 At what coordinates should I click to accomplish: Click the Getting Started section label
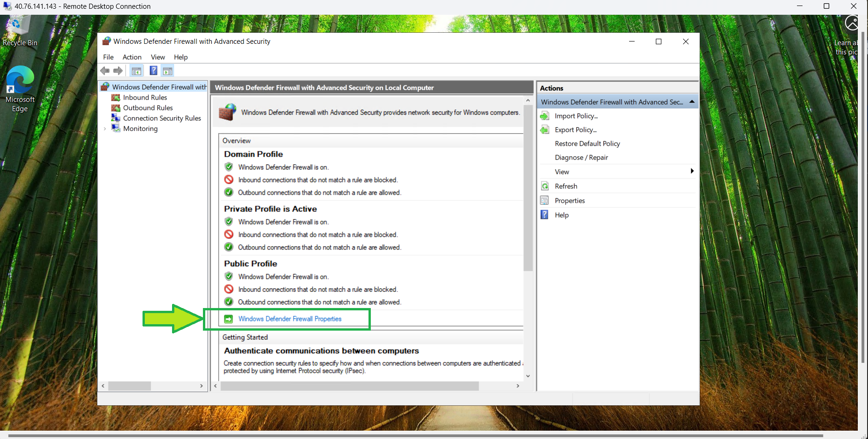pyautogui.click(x=245, y=337)
